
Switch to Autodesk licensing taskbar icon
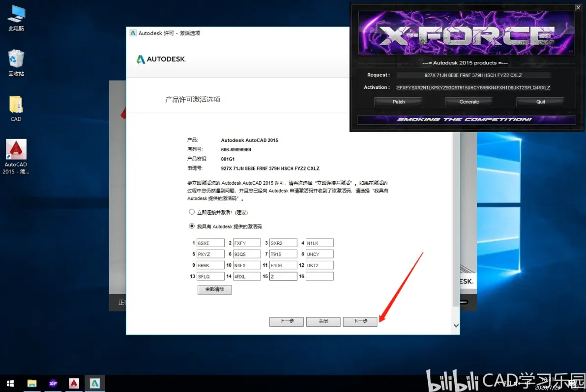click(x=95, y=384)
